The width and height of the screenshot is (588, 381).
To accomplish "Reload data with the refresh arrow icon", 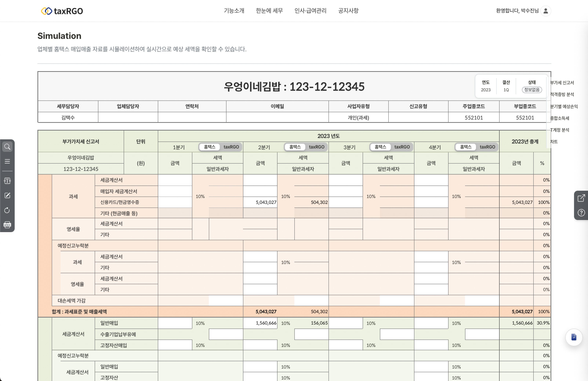I will pyautogui.click(x=7, y=210).
